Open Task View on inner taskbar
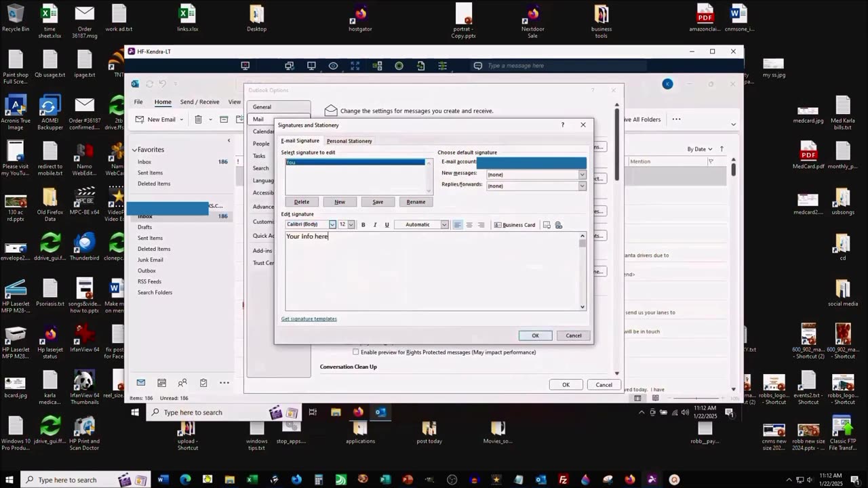The width and height of the screenshot is (868, 488). tap(313, 412)
